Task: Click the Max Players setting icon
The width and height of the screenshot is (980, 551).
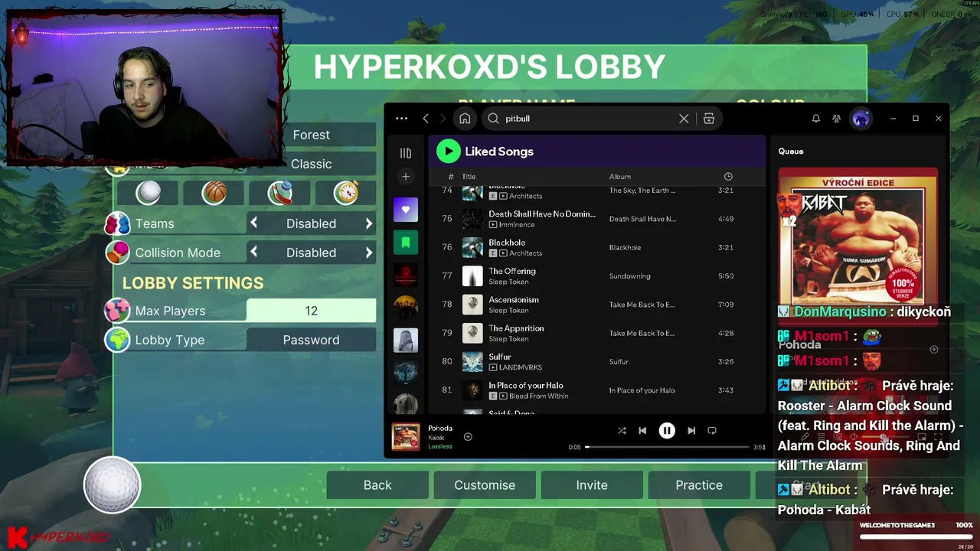Action: (x=117, y=311)
